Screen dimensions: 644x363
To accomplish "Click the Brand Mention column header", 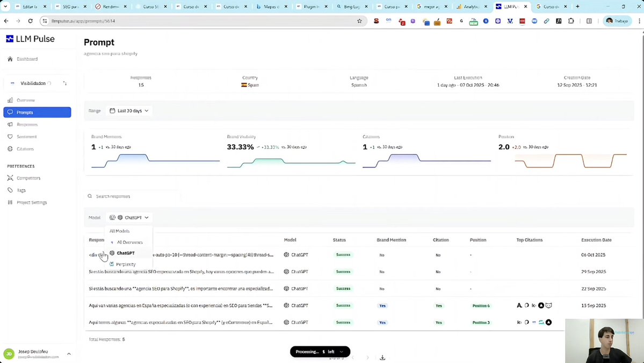I will click(x=391, y=240).
